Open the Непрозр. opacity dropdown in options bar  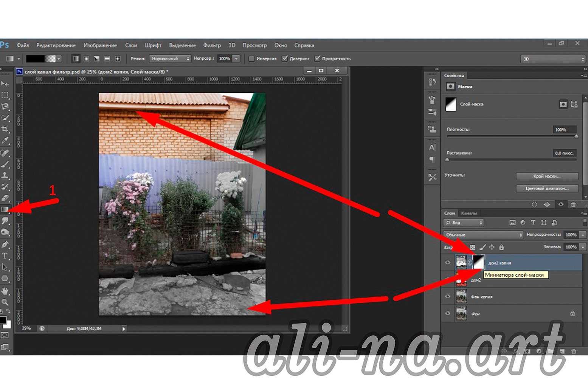coord(236,59)
